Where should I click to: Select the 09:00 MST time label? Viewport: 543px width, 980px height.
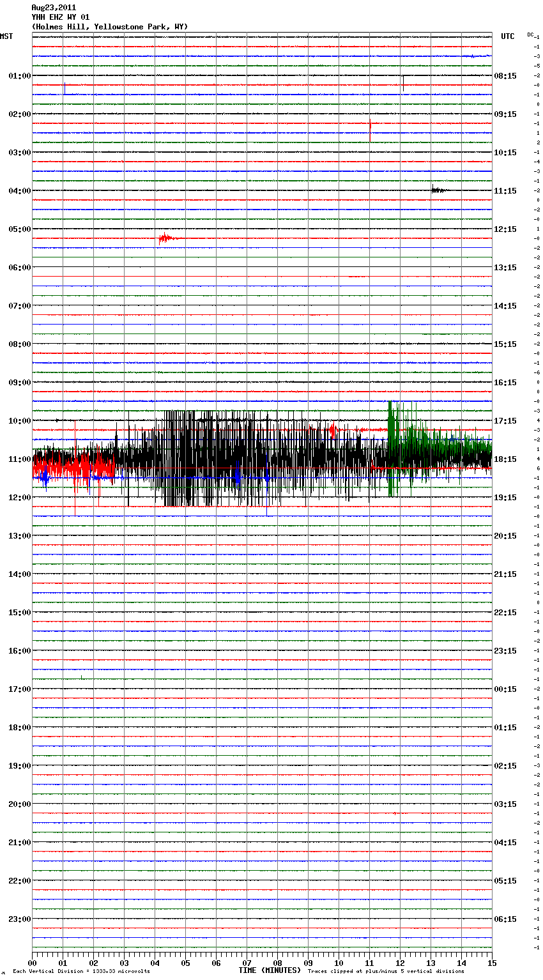19,382
